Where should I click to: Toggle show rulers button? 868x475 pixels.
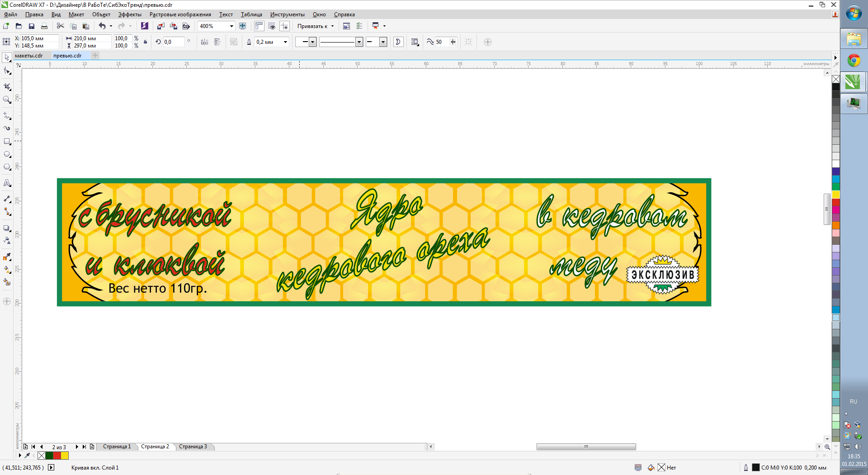(x=259, y=26)
